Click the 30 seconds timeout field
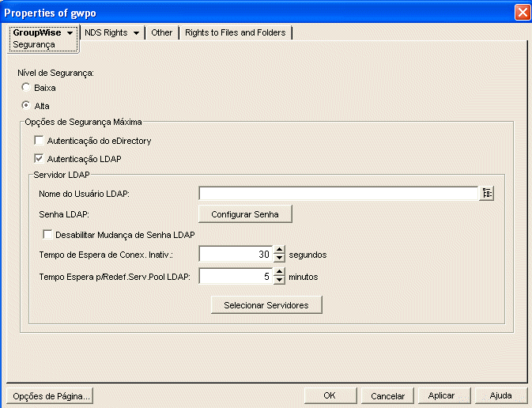Image resolution: width=532 pixels, height=408 pixels. pyautogui.click(x=236, y=255)
